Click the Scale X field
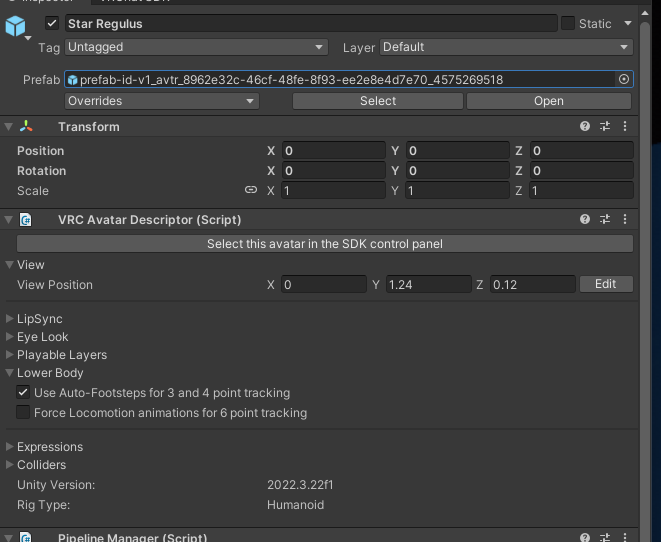The width and height of the screenshot is (661, 542). tap(333, 191)
